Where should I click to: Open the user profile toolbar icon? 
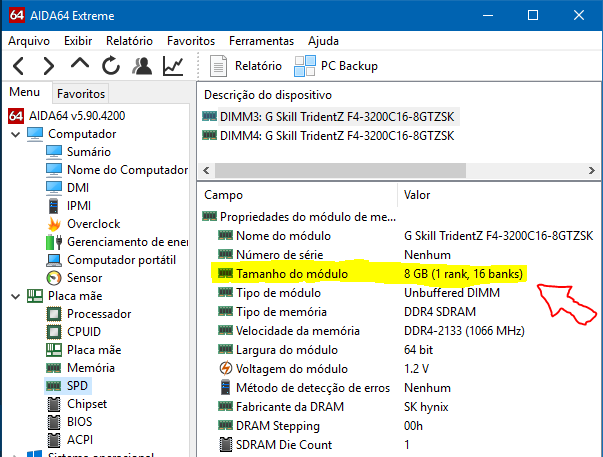coord(142,67)
